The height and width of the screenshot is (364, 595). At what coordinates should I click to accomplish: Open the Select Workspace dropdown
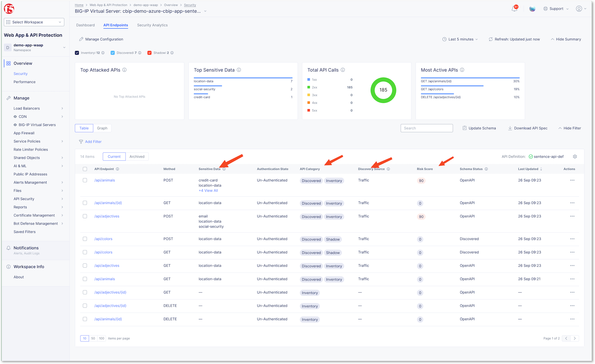click(x=34, y=22)
